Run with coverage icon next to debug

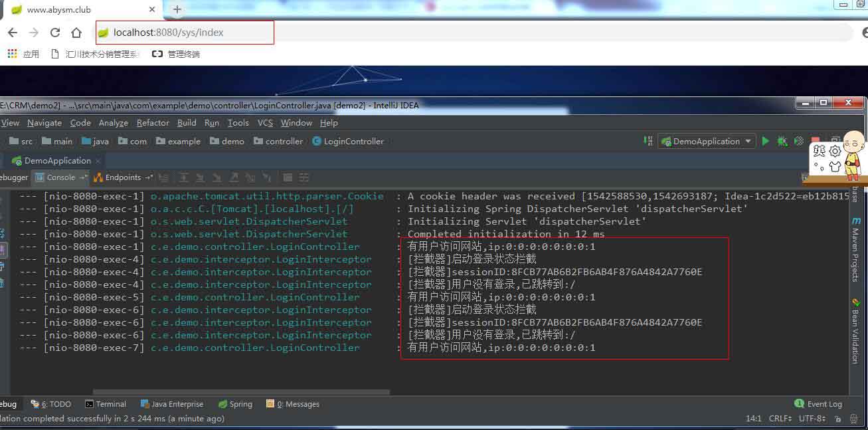pos(799,141)
